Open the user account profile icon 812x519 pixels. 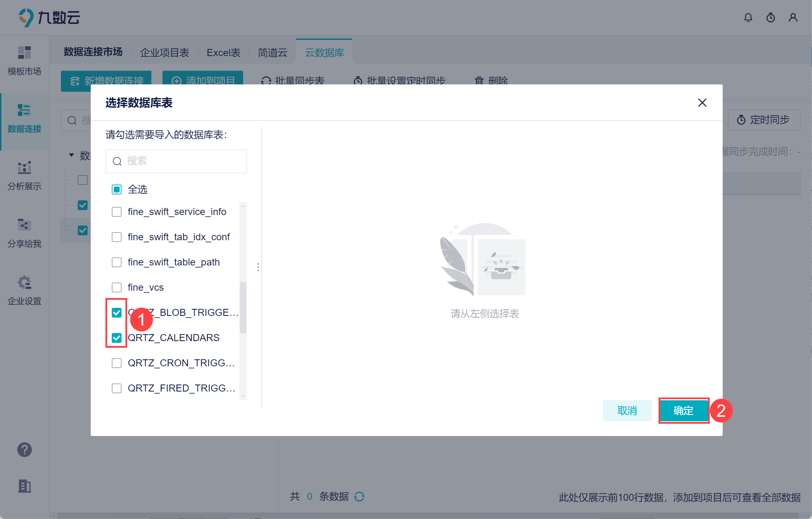point(793,18)
